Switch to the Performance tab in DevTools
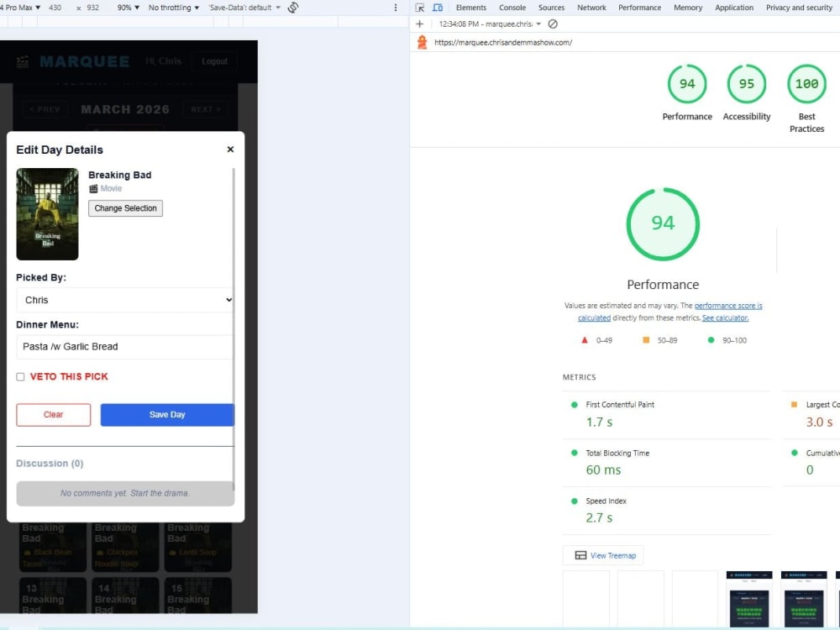This screenshot has height=630, width=840. click(x=639, y=8)
